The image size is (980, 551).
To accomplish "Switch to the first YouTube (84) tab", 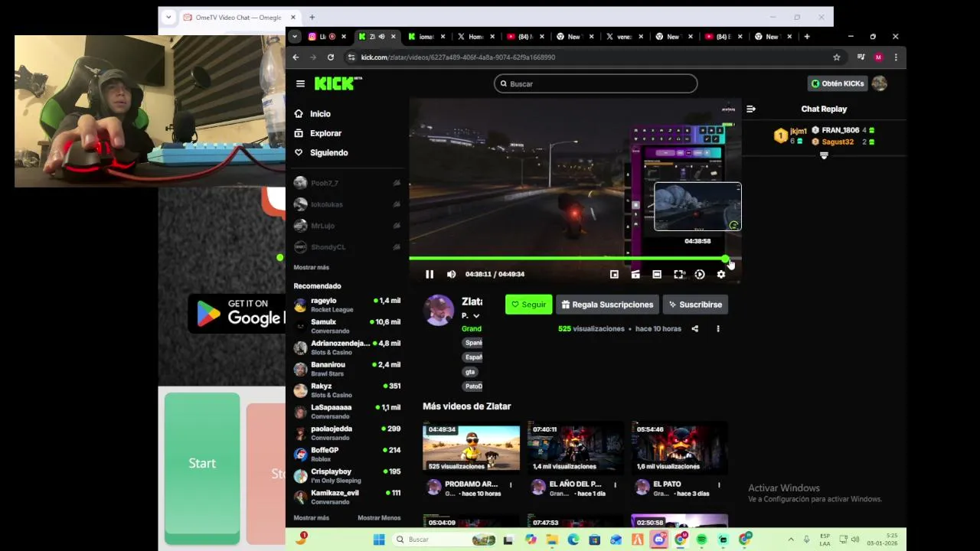I will point(524,37).
